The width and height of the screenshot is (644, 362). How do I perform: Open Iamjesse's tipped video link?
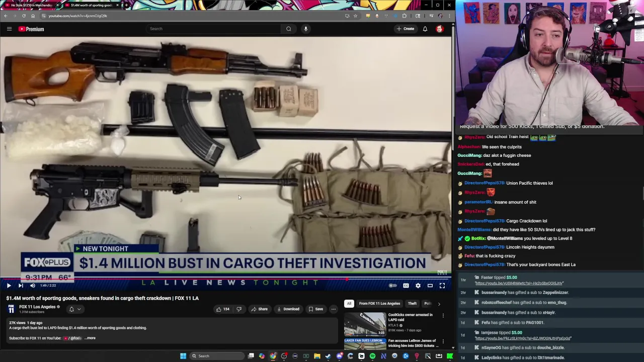pyautogui.click(x=523, y=338)
